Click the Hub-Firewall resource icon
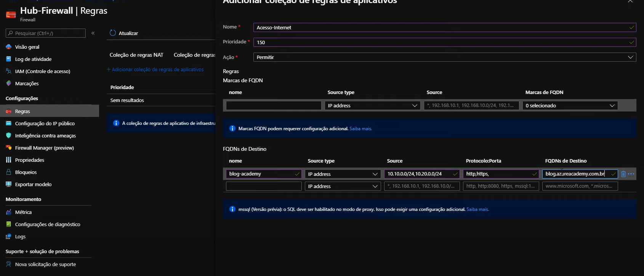The height and width of the screenshot is (276, 644). point(11,14)
